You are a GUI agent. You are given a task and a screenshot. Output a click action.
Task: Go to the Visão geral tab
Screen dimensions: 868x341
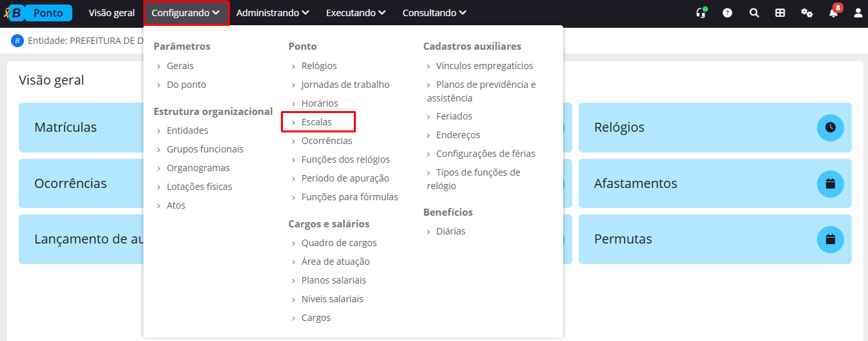(112, 13)
